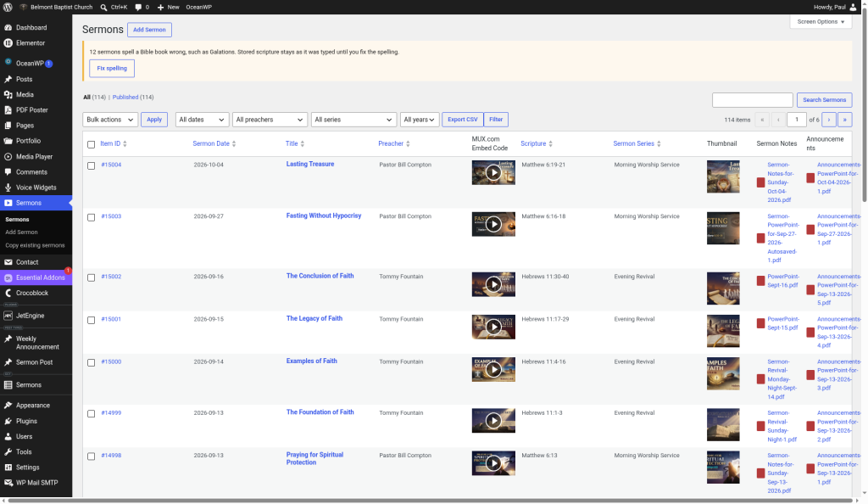
Task: Click the Search Sermons button
Action: (824, 99)
